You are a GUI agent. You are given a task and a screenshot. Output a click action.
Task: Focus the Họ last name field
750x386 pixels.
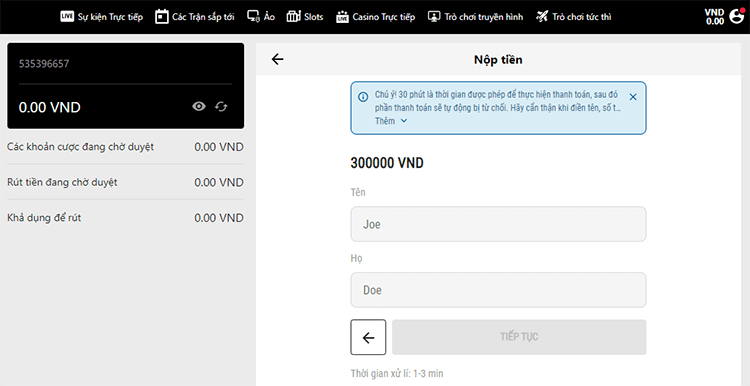coord(498,290)
